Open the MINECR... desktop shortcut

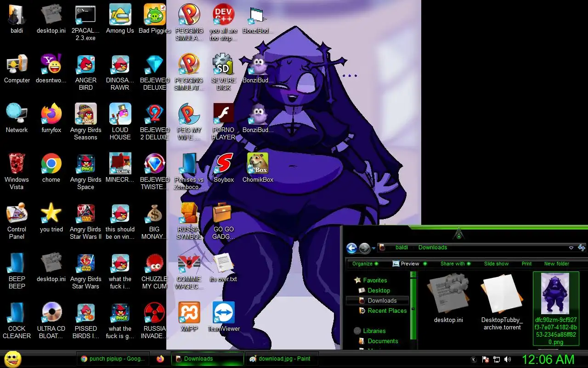[x=120, y=168]
